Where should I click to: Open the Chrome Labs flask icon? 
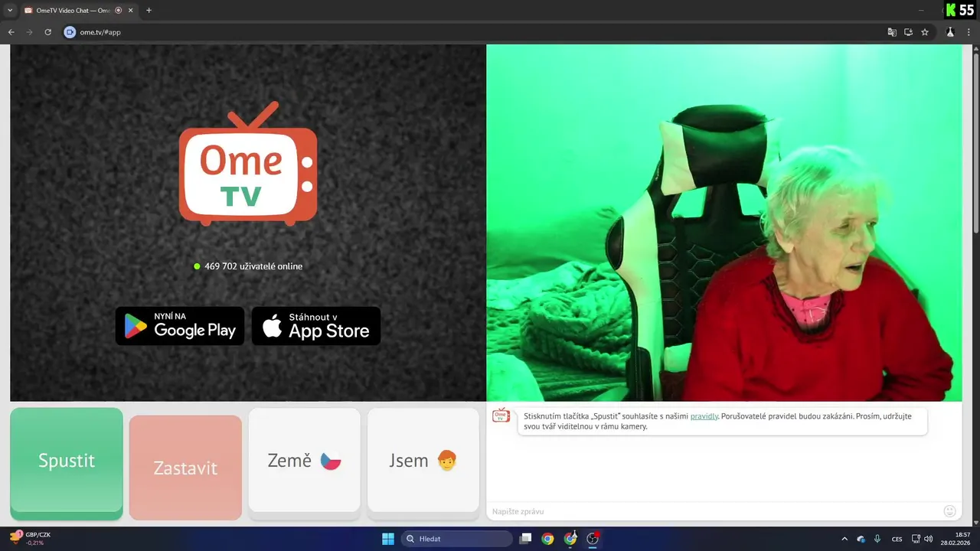[x=950, y=32]
